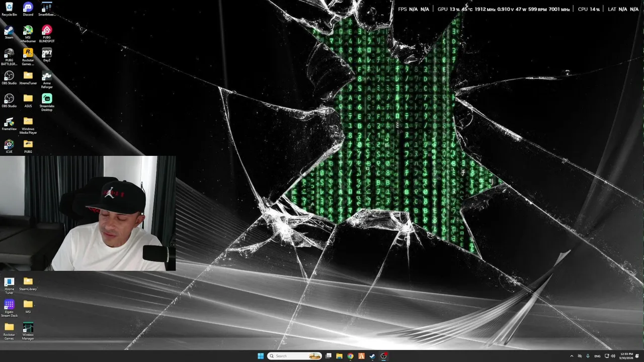Open the ASUS folder on desktop
This screenshot has height=362, width=644.
click(x=28, y=101)
